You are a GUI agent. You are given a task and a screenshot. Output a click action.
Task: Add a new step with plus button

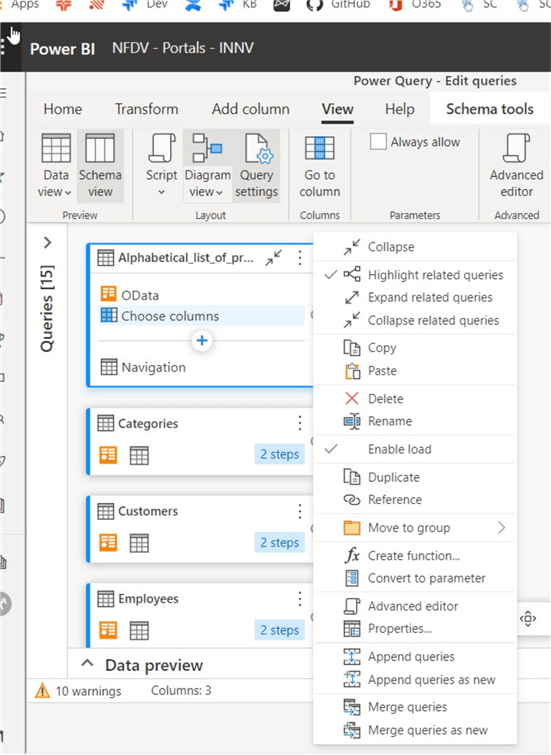tap(202, 341)
